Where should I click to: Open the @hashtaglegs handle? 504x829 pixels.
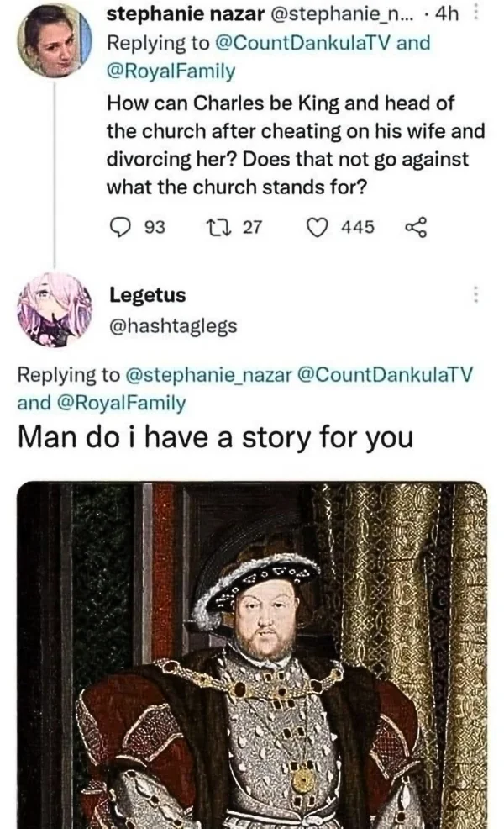coord(173,326)
